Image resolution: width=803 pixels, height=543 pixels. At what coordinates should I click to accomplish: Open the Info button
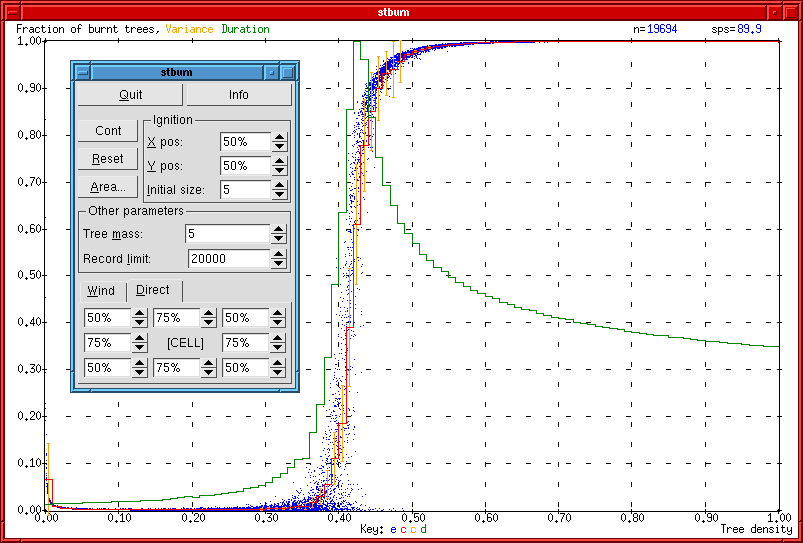pos(238,95)
